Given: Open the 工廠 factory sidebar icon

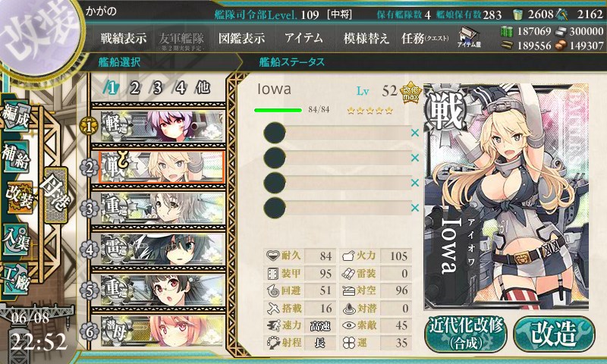Looking at the screenshot, I should pyautogui.click(x=17, y=278).
